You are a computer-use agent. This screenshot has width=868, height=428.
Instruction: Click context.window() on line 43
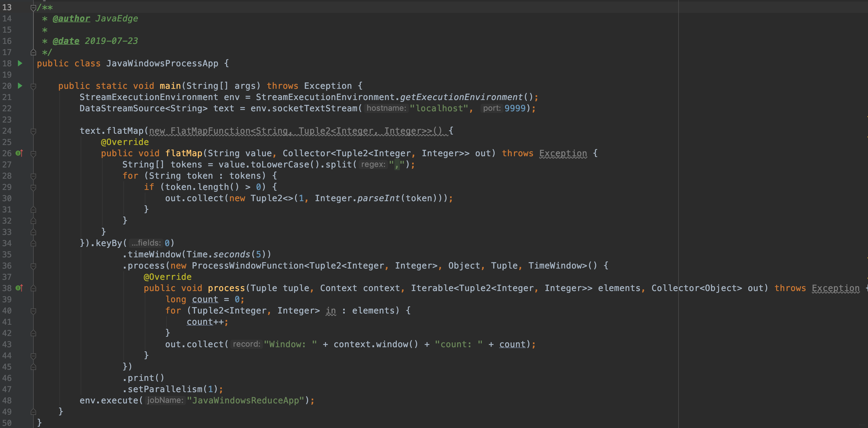(x=376, y=344)
